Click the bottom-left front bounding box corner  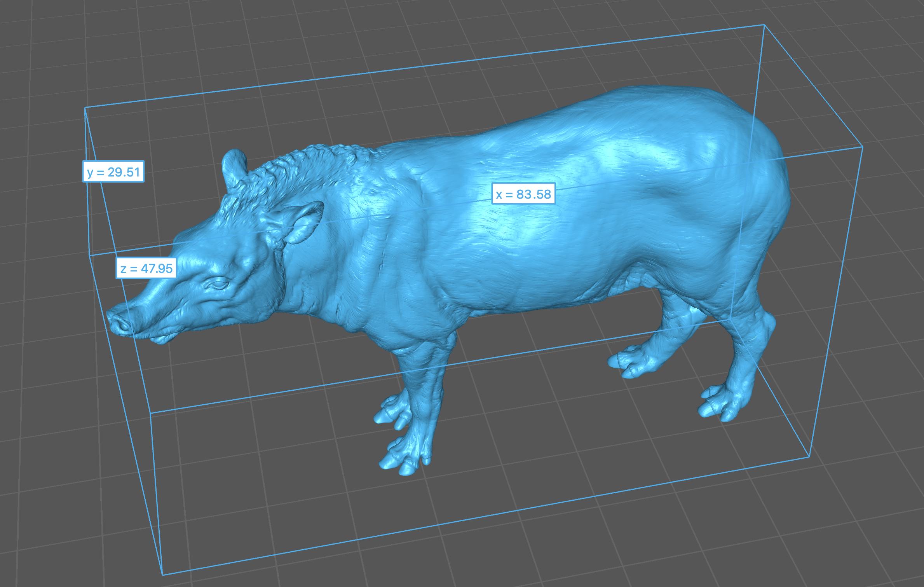(x=162, y=575)
